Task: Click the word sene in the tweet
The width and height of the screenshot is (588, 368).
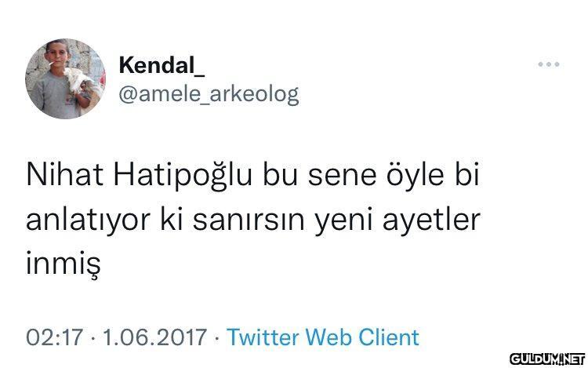Action: pyautogui.click(x=342, y=177)
